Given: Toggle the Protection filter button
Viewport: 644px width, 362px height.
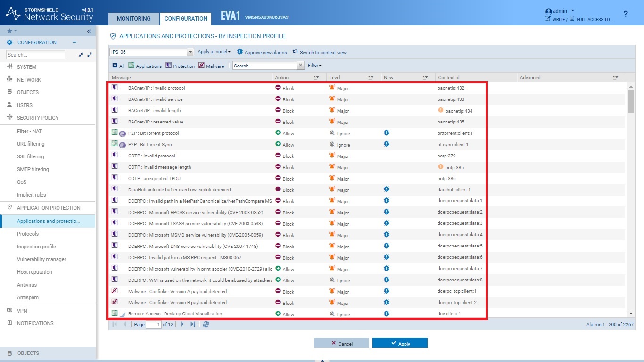Looking at the screenshot, I should [x=180, y=66].
